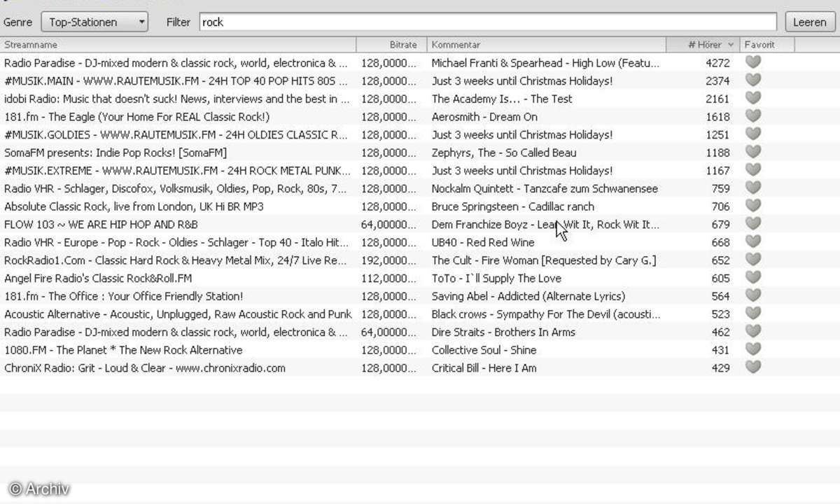840x504 pixels.
Task: Sort by Bitrate column header
Action: pos(392,44)
